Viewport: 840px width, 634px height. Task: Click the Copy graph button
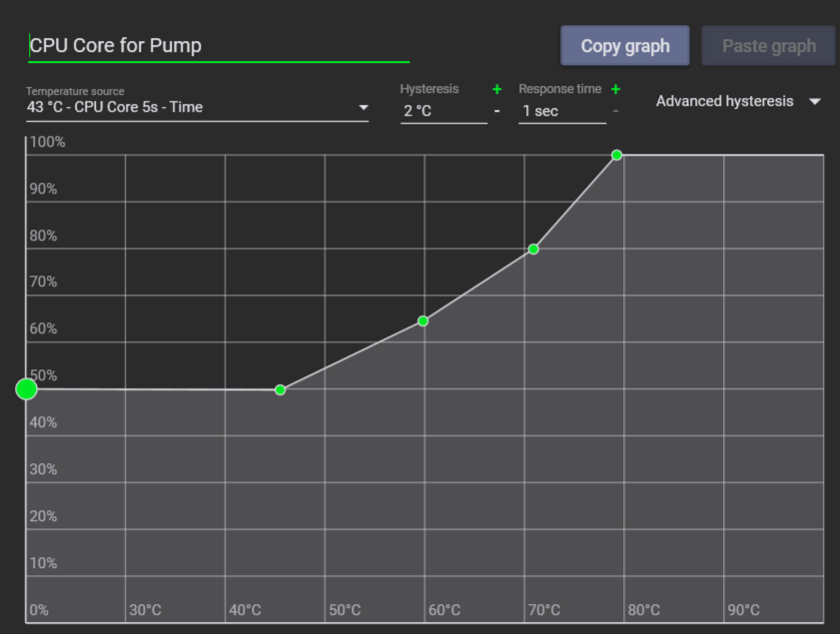(x=624, y=46)
